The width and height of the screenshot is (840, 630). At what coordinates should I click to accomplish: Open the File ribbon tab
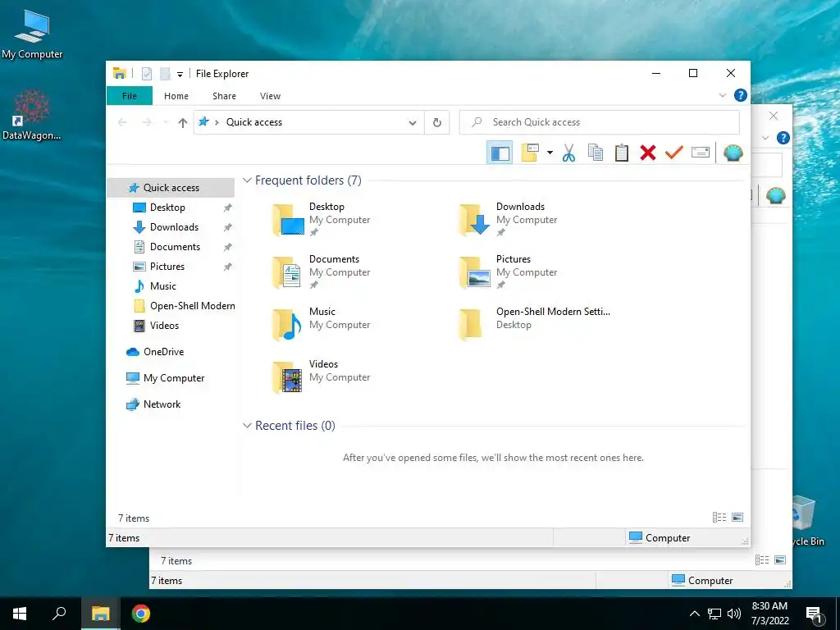click(x=130, y=96)
